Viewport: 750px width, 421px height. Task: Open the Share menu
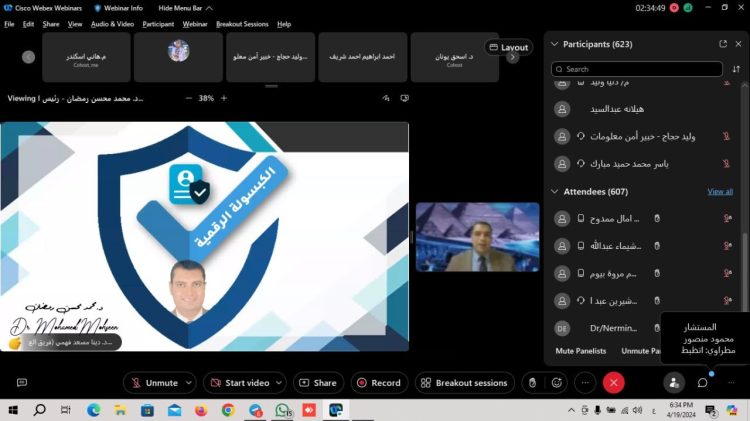click(x=51, y=24)
